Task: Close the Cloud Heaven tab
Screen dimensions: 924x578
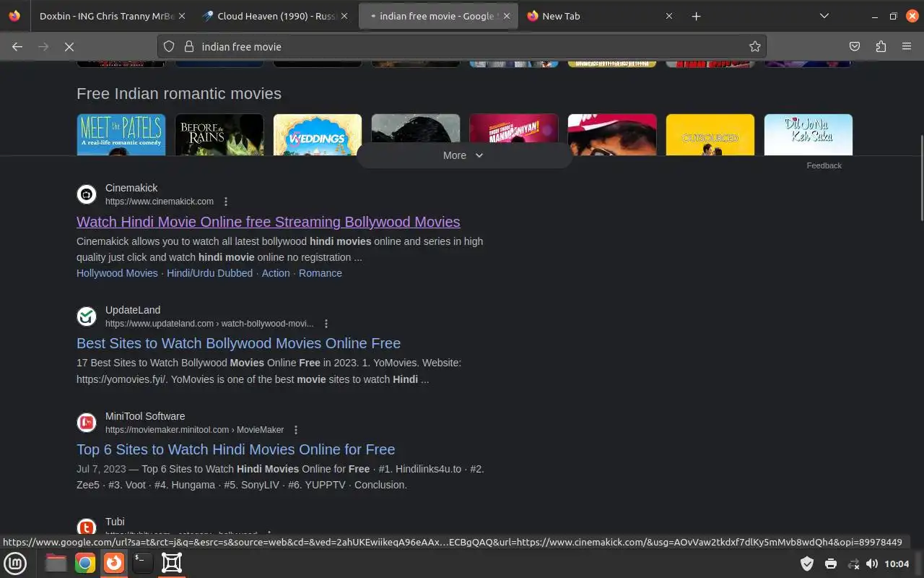Action: (344, 16)
